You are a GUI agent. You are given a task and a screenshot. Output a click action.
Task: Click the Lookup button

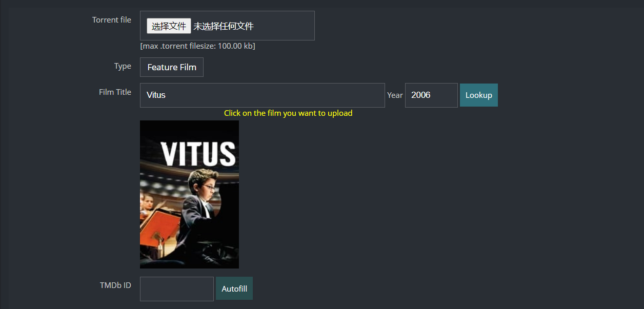[479, 95]
